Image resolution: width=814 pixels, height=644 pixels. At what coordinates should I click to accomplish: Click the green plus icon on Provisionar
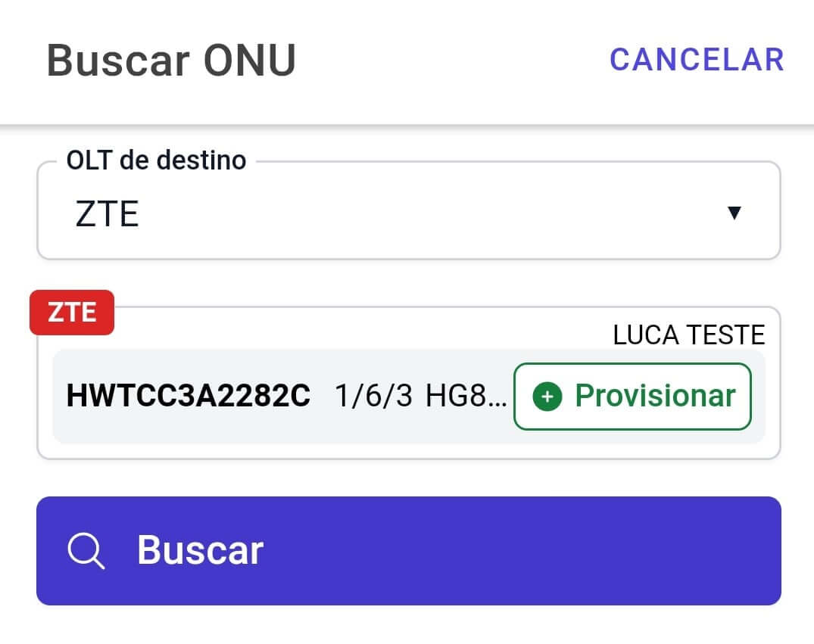pos(549,396)
